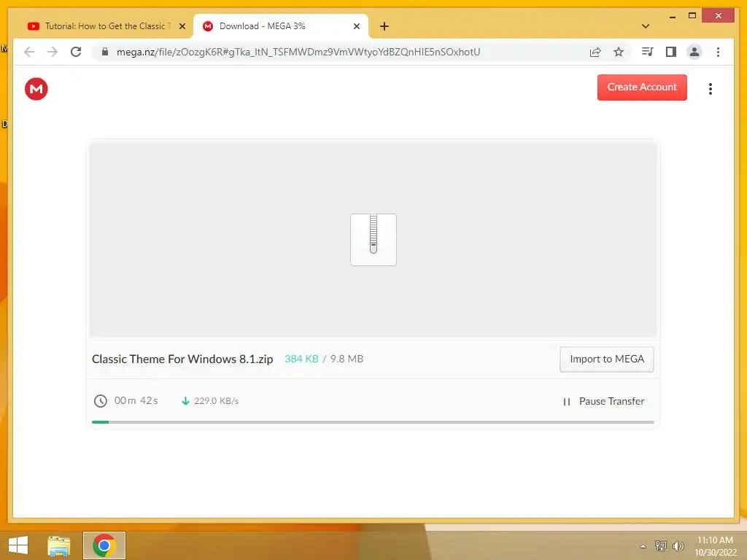Go back to previous page
The image size is (747, 560).
pyautogui.click(x=29, y=52)
